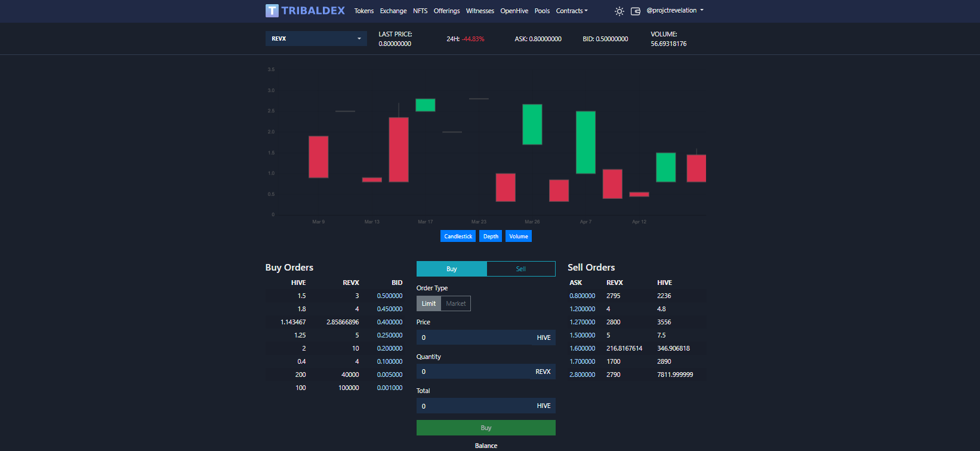Select the 2.800000 ask price
The width and height of the screenshot is (980, 451).
(x=582, y=375)
